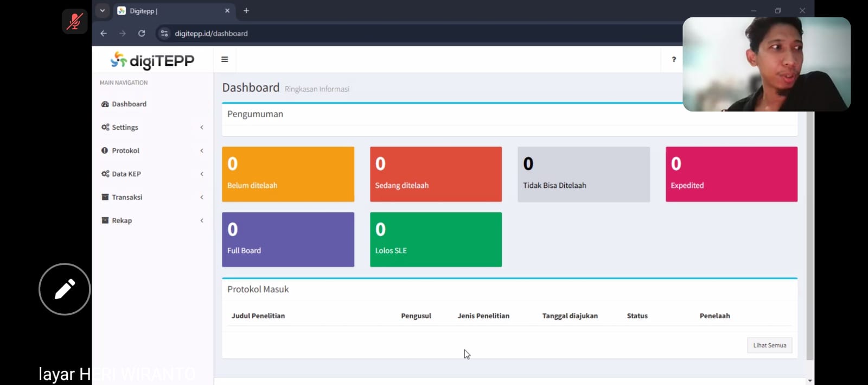The image size is (868, 385).
Task: Click the digiTEPP logo
Action: pyautogui.click(x=152, y=60)
